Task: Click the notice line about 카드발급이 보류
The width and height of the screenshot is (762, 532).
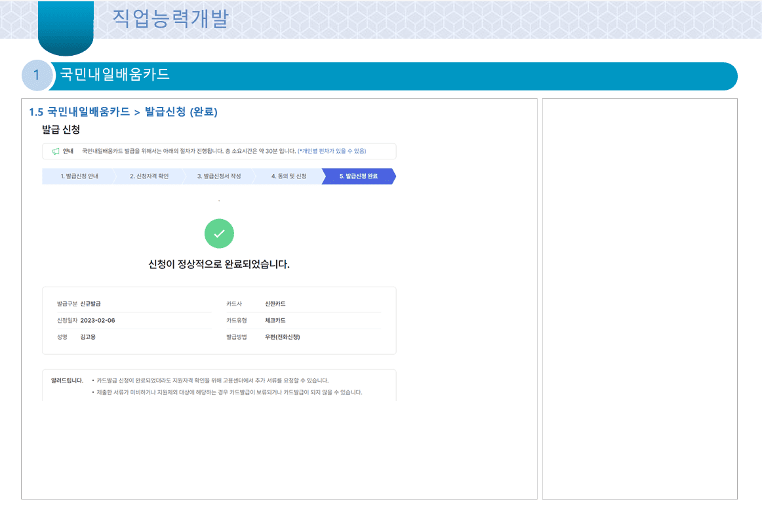Action: point(229,392)
